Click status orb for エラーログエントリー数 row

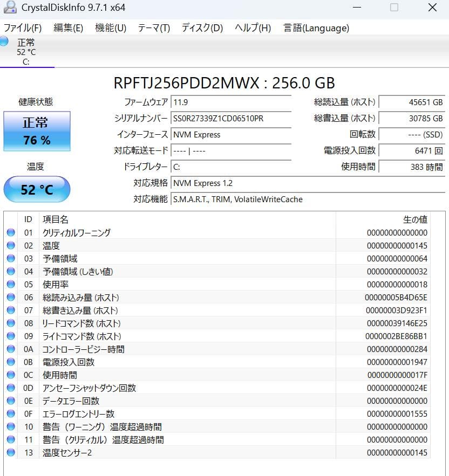click(x=11, y=414)
